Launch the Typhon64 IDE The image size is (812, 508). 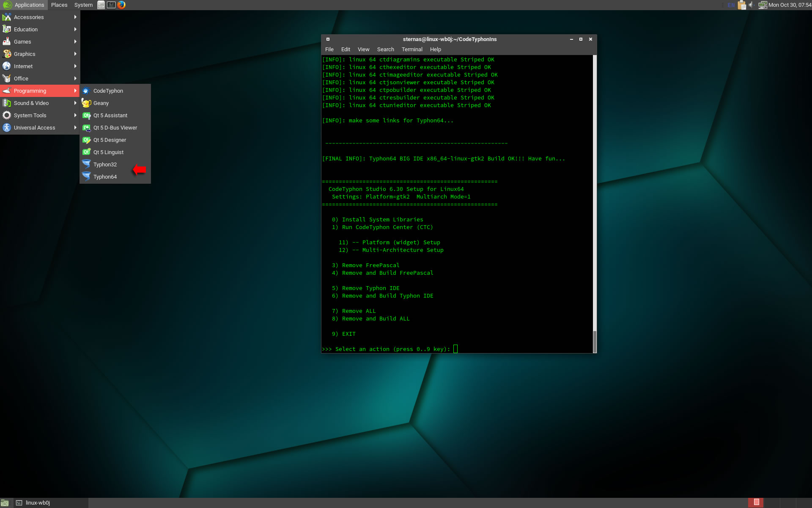pyautogui.click(x=115, y=177)
